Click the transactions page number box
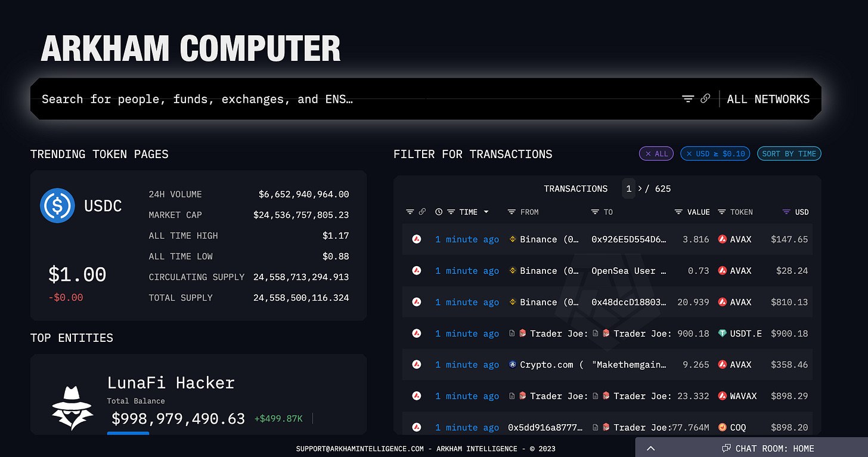The height and width of the screenshot is (457, 868). [628, 189]
